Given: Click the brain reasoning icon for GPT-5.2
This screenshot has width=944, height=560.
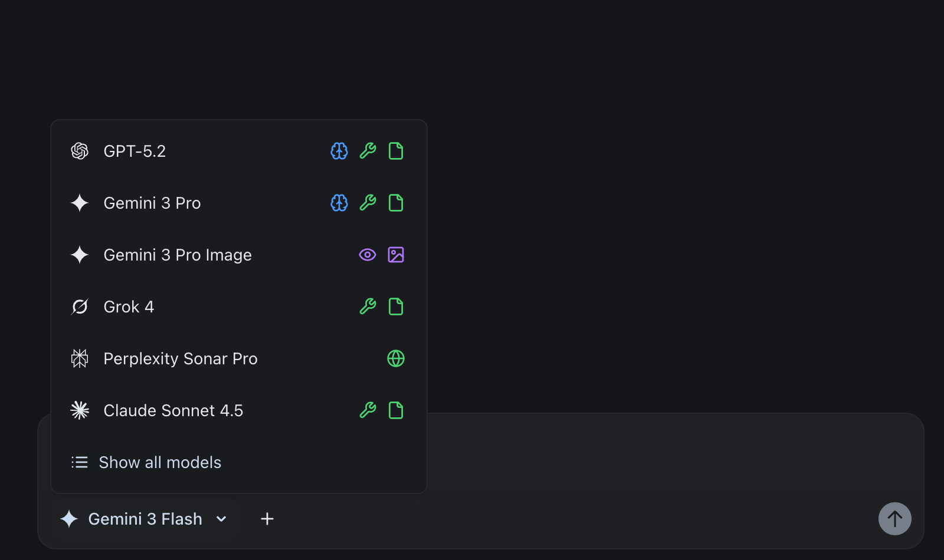Looking at the screenshot, I should pyautogui.click(x=339, y=151).
